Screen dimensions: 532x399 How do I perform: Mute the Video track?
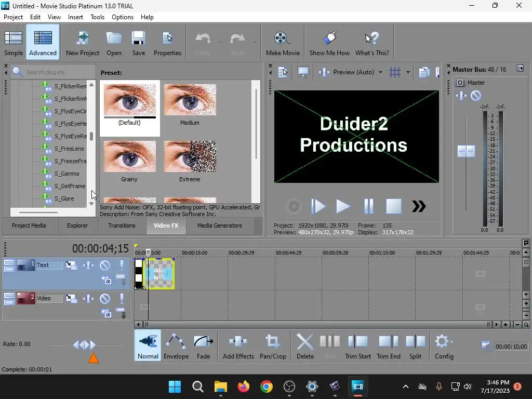[x=105, y=298]
